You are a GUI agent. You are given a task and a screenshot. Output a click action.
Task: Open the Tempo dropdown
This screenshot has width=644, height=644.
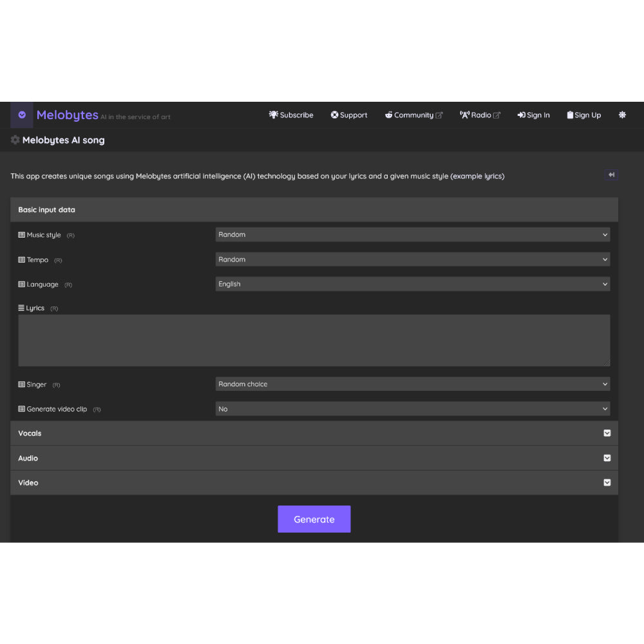pos(412,259)
